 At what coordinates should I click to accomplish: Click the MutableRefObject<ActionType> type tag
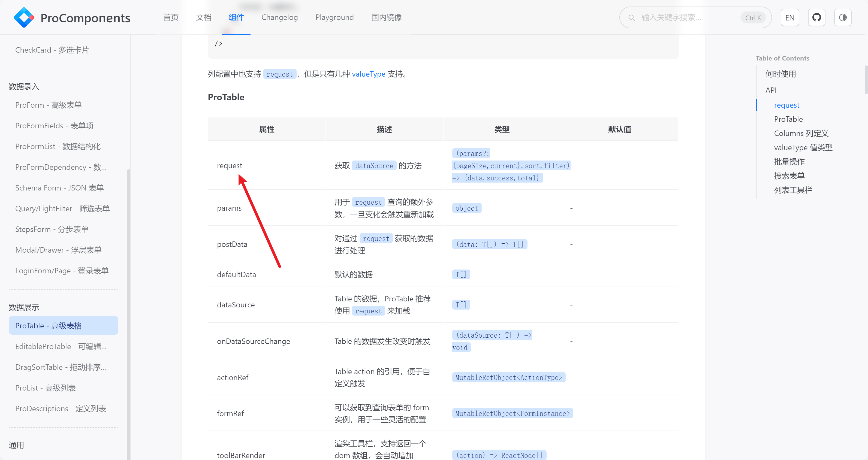click(508, 377)
